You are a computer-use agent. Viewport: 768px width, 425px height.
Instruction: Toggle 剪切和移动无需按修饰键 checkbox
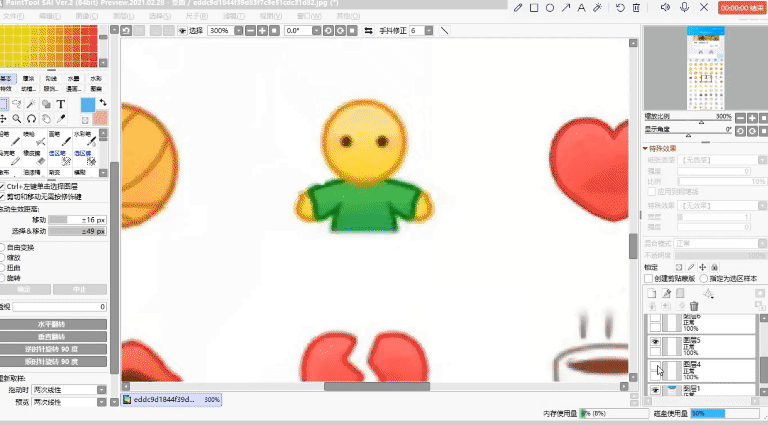tap(2, 197)
